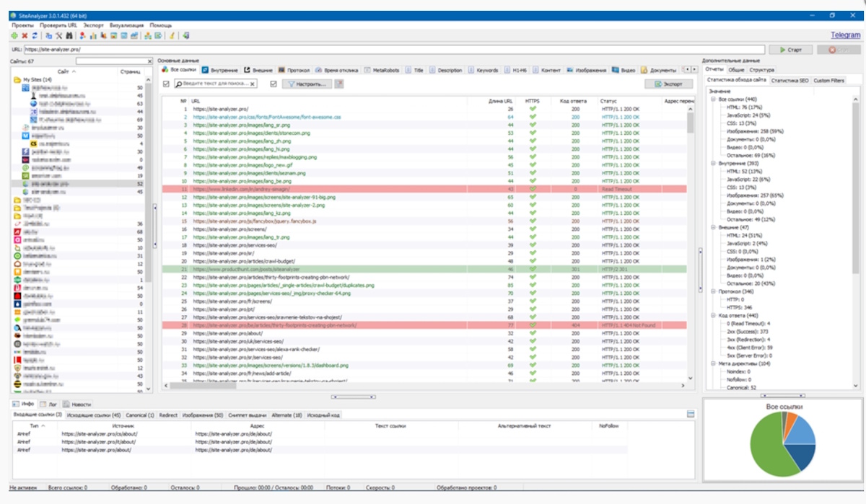Image resolution: width=866 pixels, height=504 pixels.
Task: Enable the checkbox next to Настроить button
Action: 274,82
